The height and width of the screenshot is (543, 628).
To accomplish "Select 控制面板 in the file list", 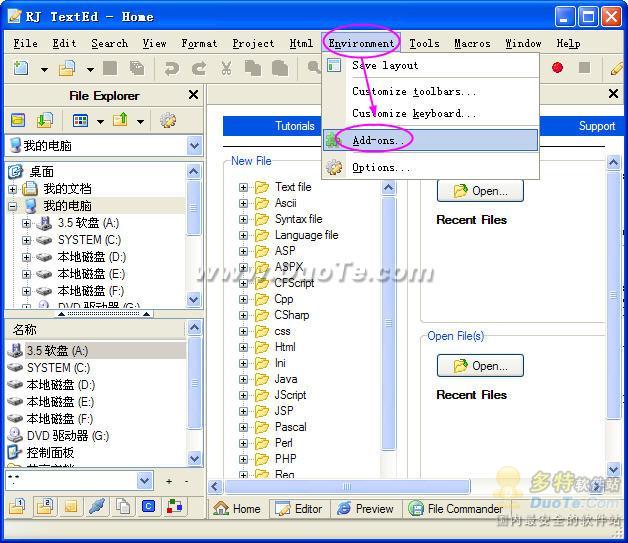I will click(41, 453).
